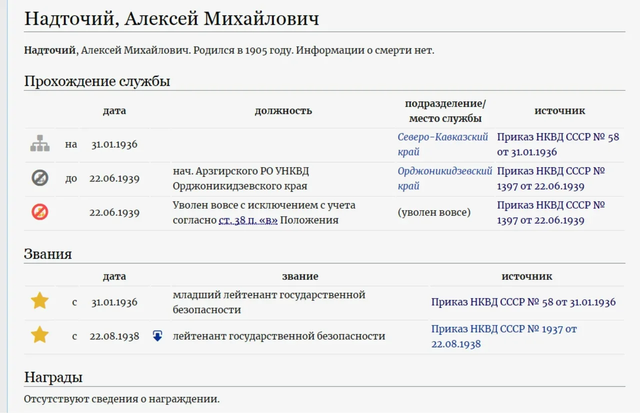Click the org hierarchy icon beside 31.01.1936
Image resolution: width=640 pixels, height=413 pixels.
(x=39, y=144)
